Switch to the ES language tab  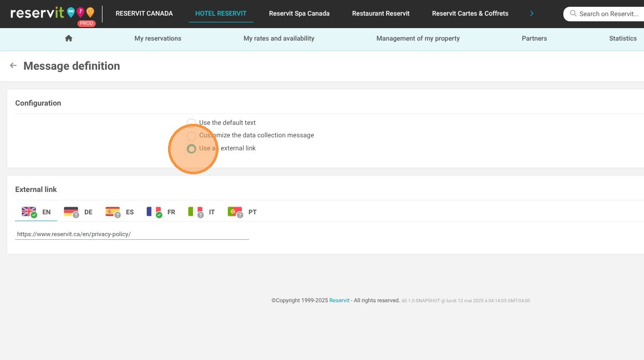(x=120, y=212)
